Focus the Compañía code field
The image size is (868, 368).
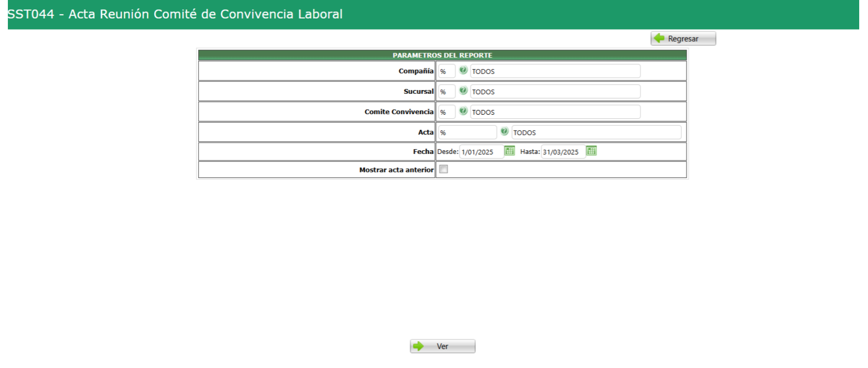[447, 71]
